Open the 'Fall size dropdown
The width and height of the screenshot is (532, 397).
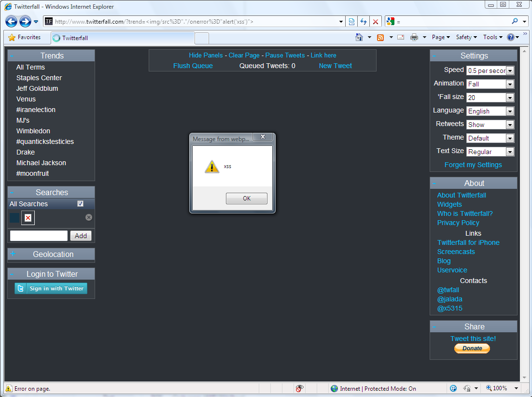tap(490, 98)
